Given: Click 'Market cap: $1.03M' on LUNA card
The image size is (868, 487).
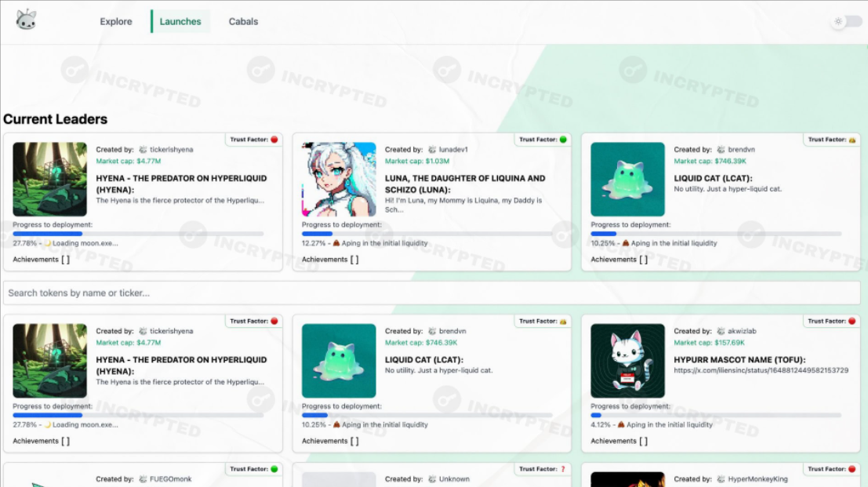Looking at the screenshot, I should (x=417, y=161).
